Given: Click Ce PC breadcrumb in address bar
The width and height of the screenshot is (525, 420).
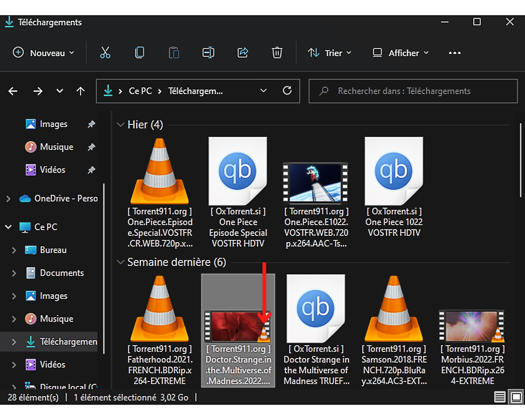Looking at the screenshot, I should click(140, 91).
